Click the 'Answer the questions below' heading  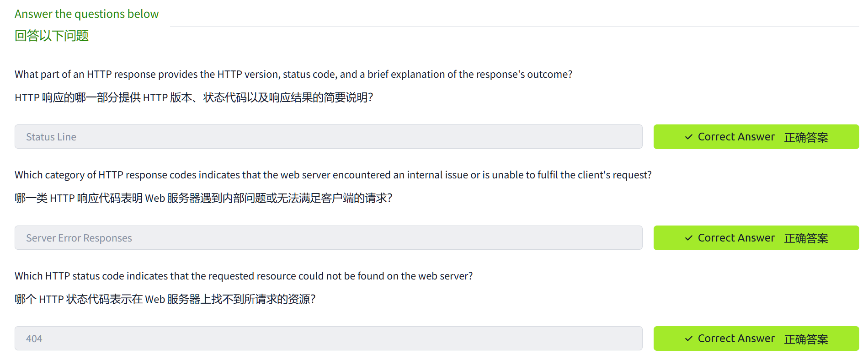point(86,14)
